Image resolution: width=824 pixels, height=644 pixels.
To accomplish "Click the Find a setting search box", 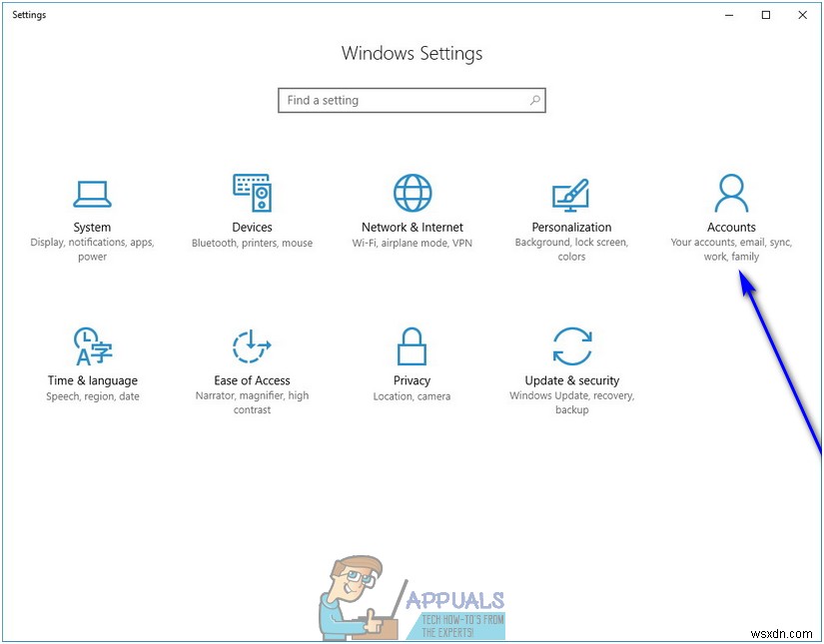I will (412, 100).
